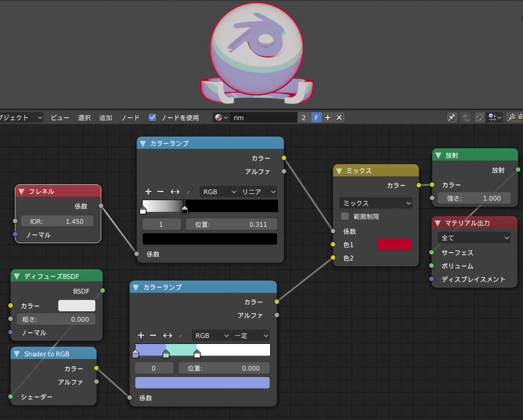Select the black stop in the リニア ramp
The image size is (523, 420).
click(184, 210)
